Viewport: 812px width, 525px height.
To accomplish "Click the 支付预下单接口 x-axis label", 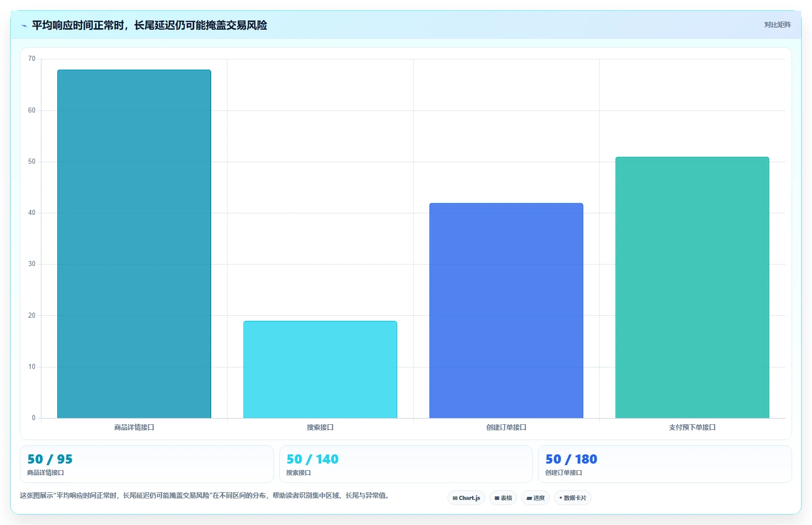I will coord(692,427).
